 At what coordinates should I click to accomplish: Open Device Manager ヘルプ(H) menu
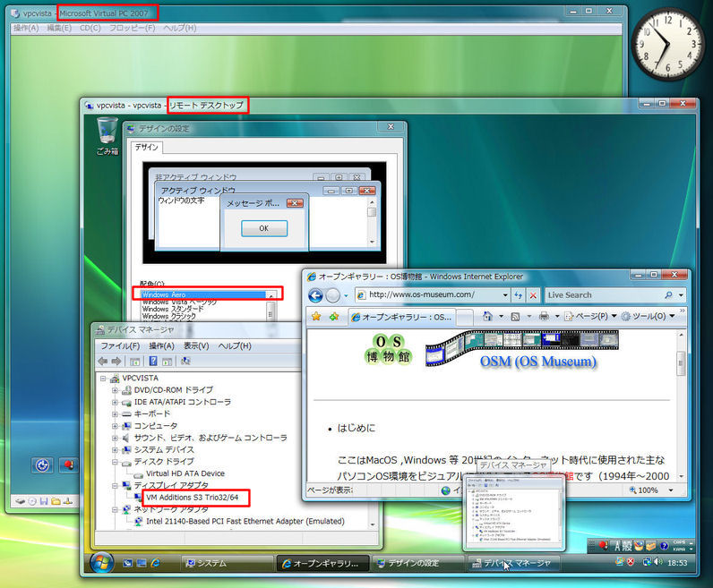coord(235,346)
